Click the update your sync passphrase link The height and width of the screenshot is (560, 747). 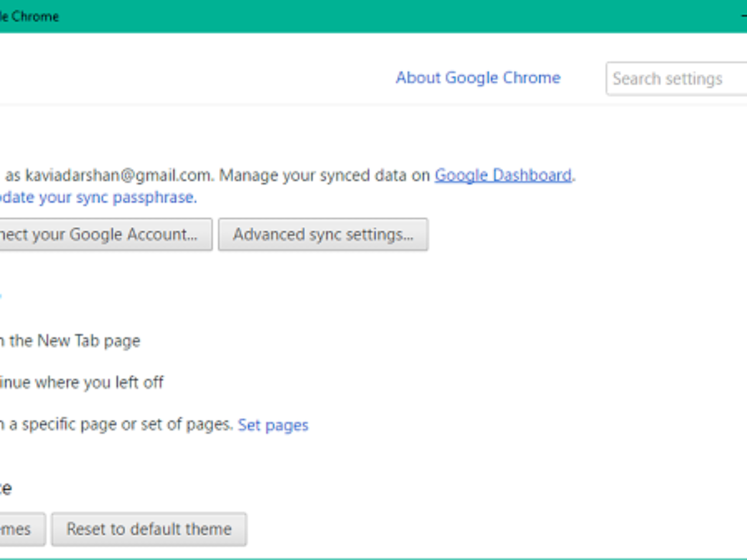[98, 198]
